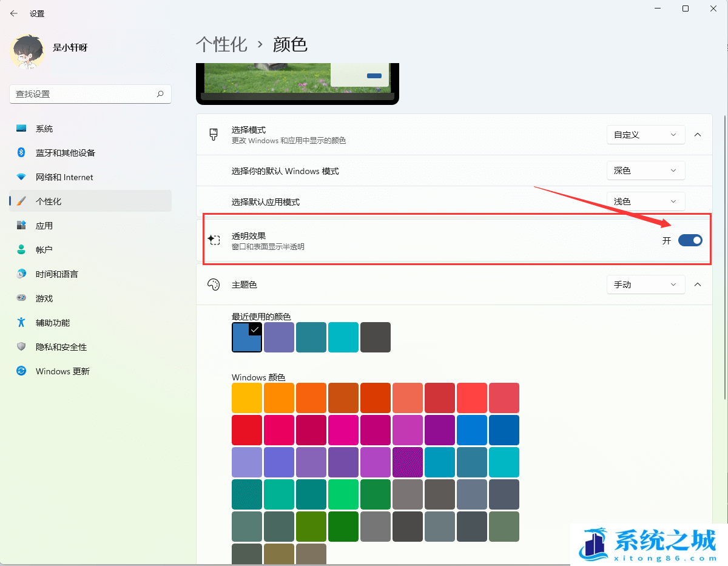Click the user name 是小轩呀
Viewport: 728px width, 566px height.
click(70, 47)
